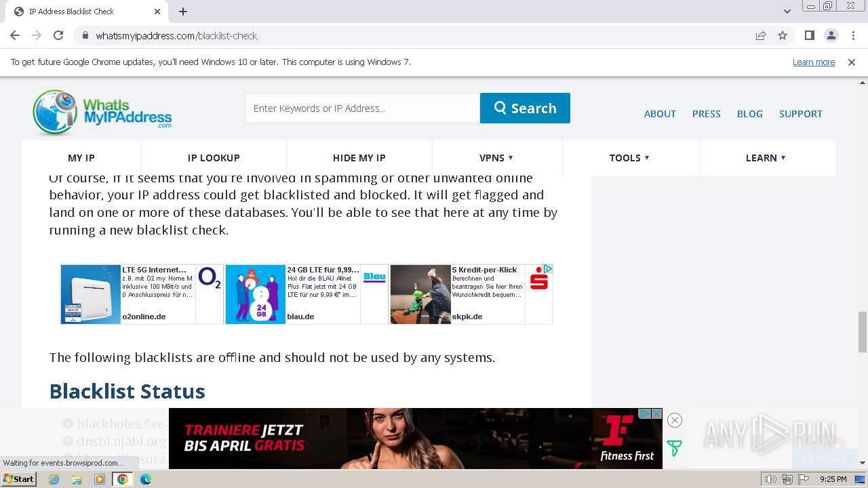The image size is (868, 488).
Task: Dismiss the Chrome update notification bar
Action: tap(852, 62)
